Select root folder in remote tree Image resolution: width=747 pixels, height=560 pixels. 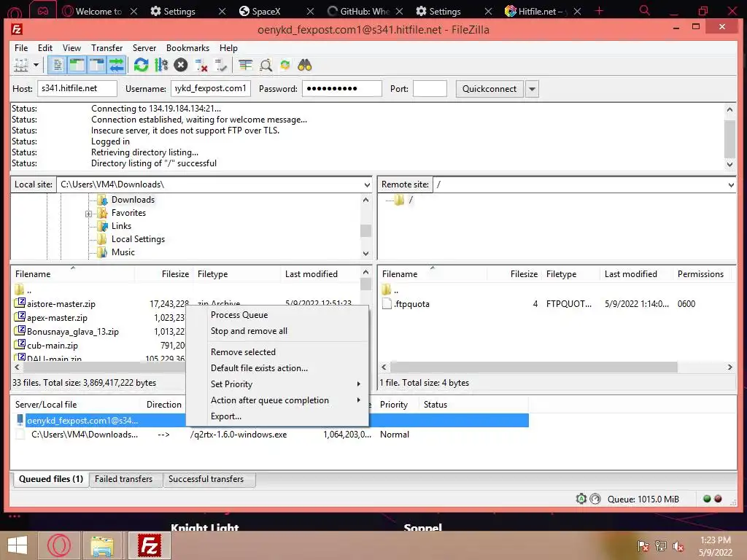click(410, 200)
